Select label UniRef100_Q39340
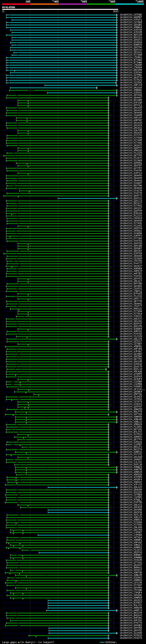 131,72
